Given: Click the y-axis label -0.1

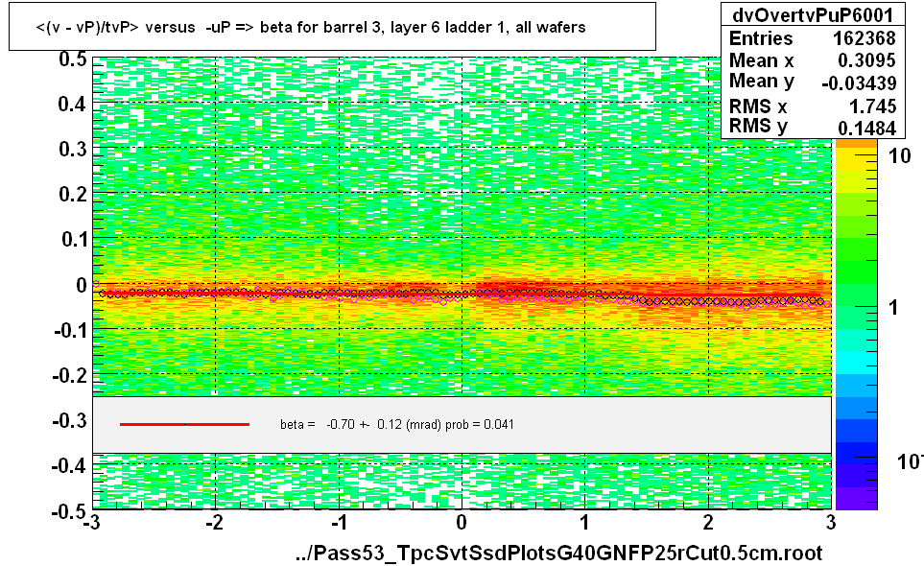Looking at the screenshot, I should [69, 330].
